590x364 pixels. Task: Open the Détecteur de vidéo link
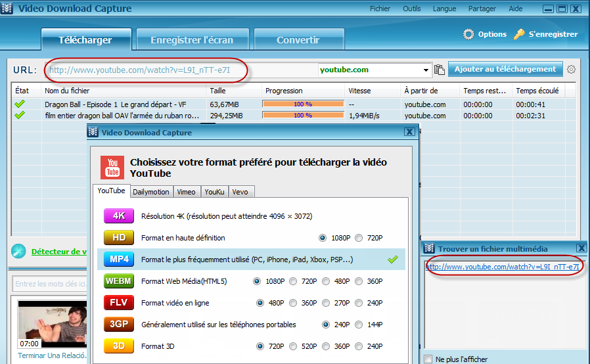coord(58,252)
